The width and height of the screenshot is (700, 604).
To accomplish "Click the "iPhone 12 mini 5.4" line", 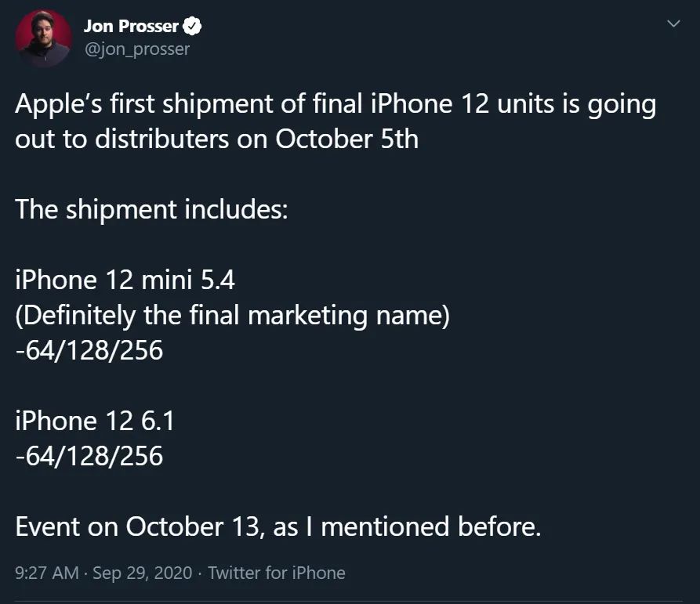I will [125, 280].
